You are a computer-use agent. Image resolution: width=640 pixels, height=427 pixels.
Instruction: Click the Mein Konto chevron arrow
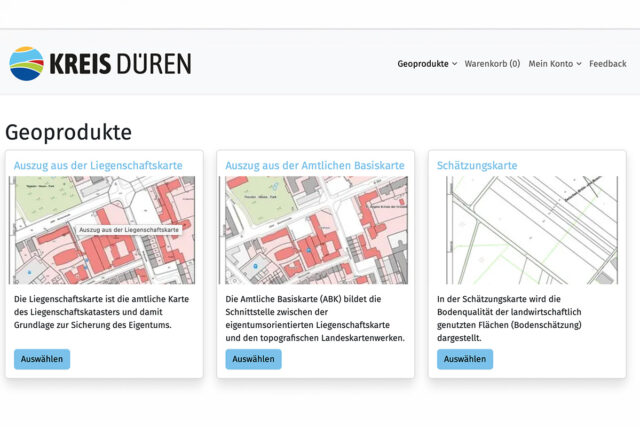pyautogui.click(x=579, y=64)
